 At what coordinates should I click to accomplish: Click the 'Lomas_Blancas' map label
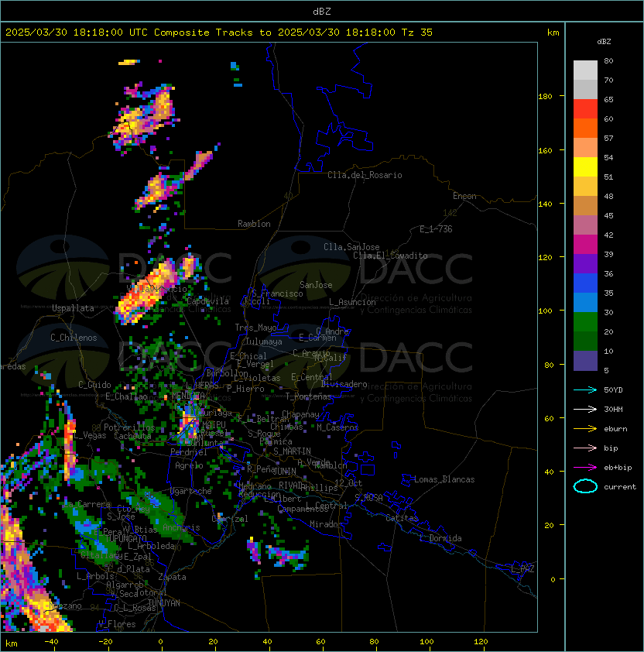pos(444,479)
